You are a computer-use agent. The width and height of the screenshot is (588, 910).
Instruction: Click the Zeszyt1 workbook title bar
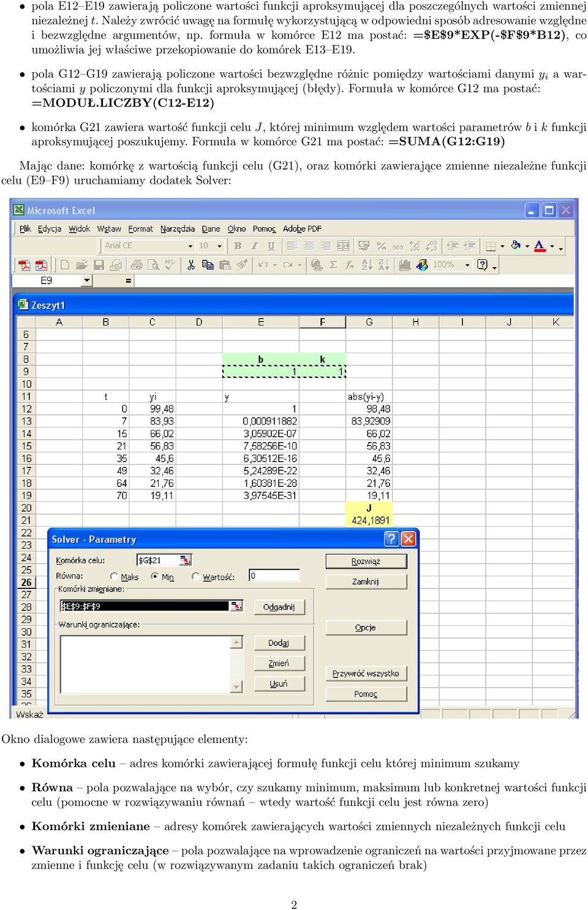(x=295, y=304)
